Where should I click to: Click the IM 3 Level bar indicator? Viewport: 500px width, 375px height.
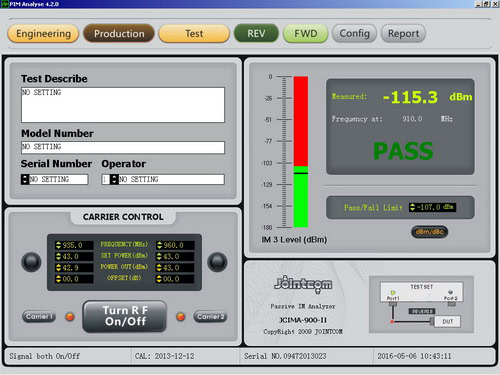coord(301,152)
